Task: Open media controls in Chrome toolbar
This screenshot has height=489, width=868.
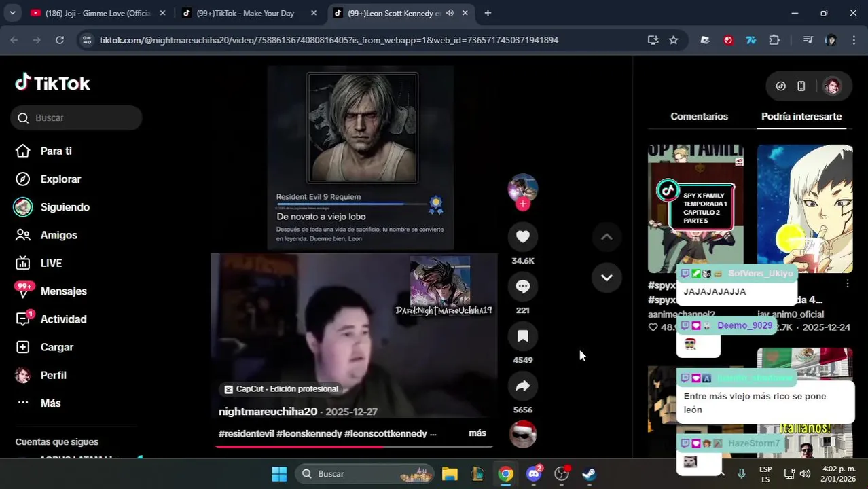Action: (808, 40)
